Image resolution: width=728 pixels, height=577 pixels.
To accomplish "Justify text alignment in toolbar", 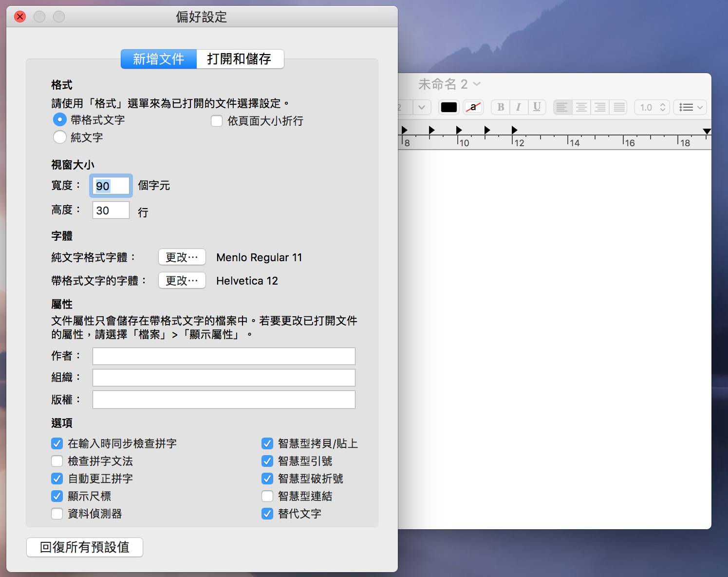I will click(618, 107).
